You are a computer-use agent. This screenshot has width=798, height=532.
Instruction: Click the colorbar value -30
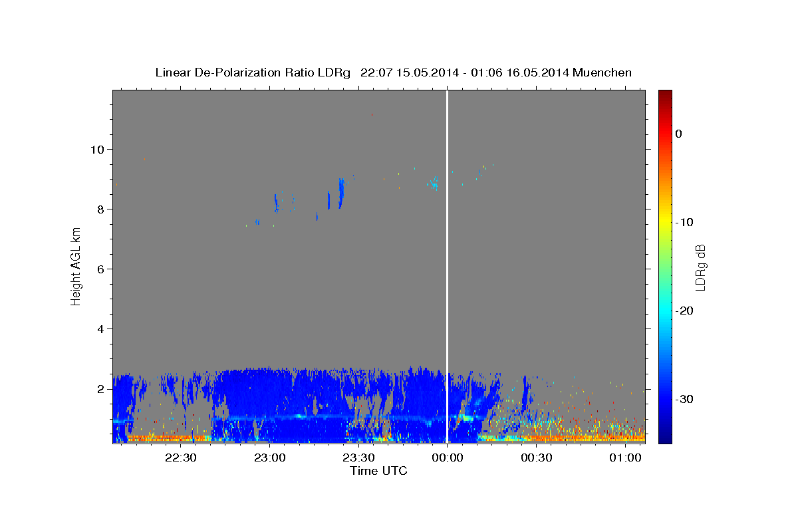point(684,399)
